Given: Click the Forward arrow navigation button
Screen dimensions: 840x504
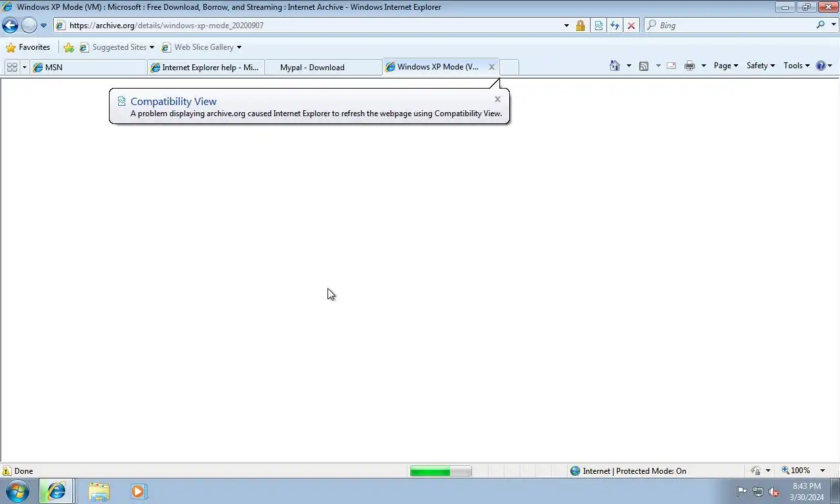Looking at the screenshot, I should pyautogui.click(x=29, y=26).
